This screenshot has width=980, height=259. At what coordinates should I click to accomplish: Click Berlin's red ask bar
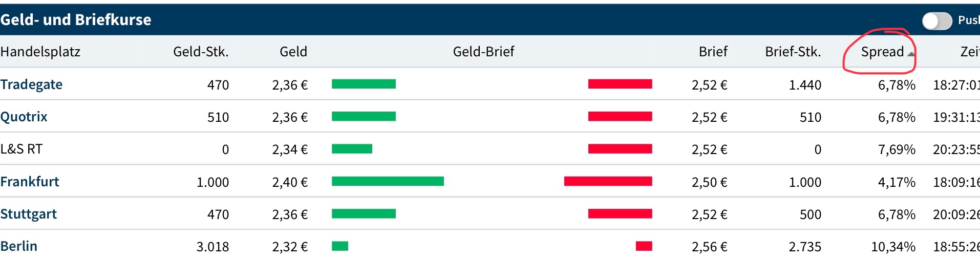click(644, 246)
